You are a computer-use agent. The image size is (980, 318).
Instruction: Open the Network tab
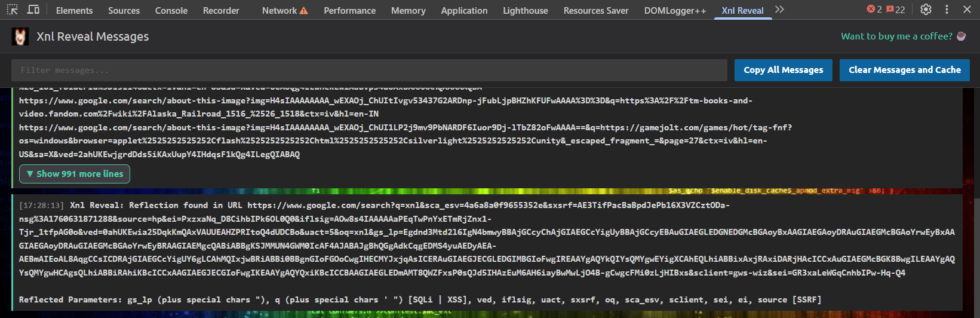279,10
